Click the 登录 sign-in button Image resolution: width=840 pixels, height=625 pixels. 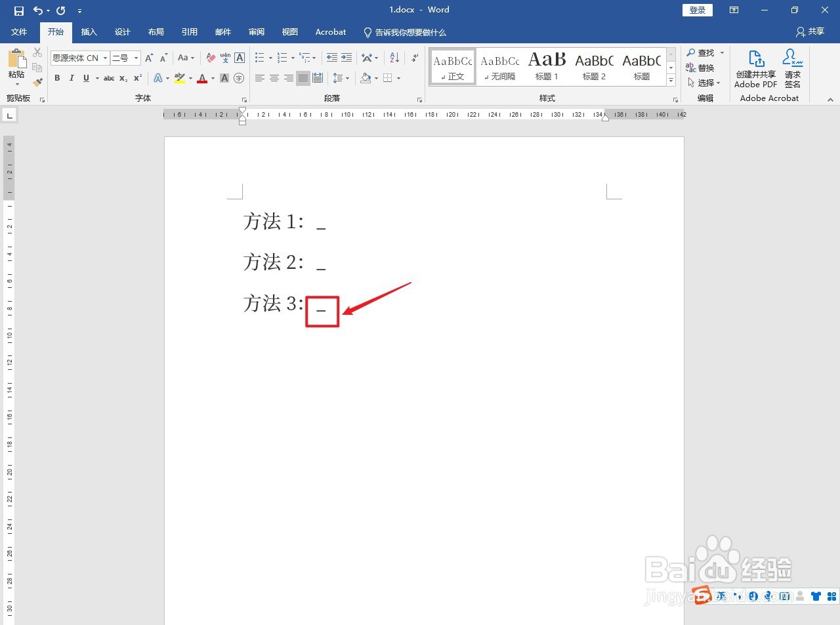pos(697,10)
